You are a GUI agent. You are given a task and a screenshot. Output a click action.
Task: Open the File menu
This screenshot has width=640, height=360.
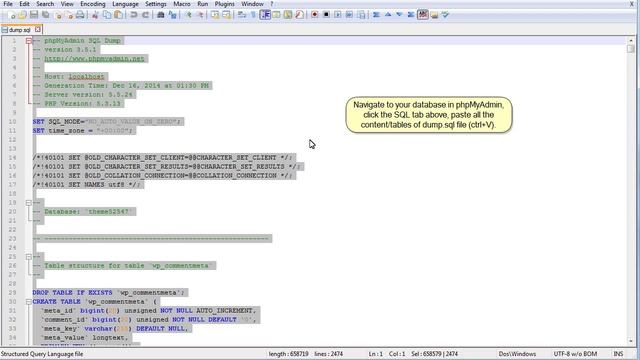pyautogui.click(x=8, y=4)
